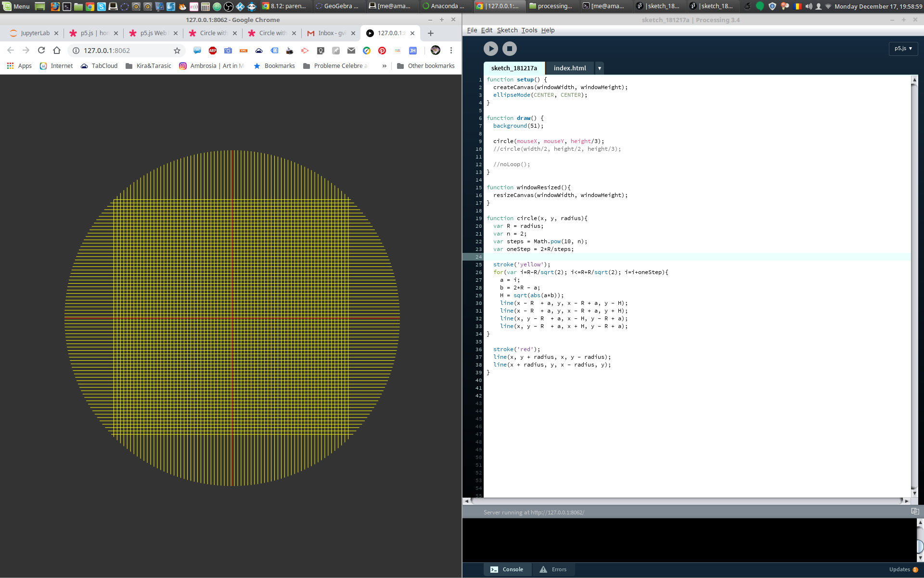Viewport: 924px width, 578px height.
Task: Click the editor vertical scrollbar up arrow
Action: [x=914, y=79]
